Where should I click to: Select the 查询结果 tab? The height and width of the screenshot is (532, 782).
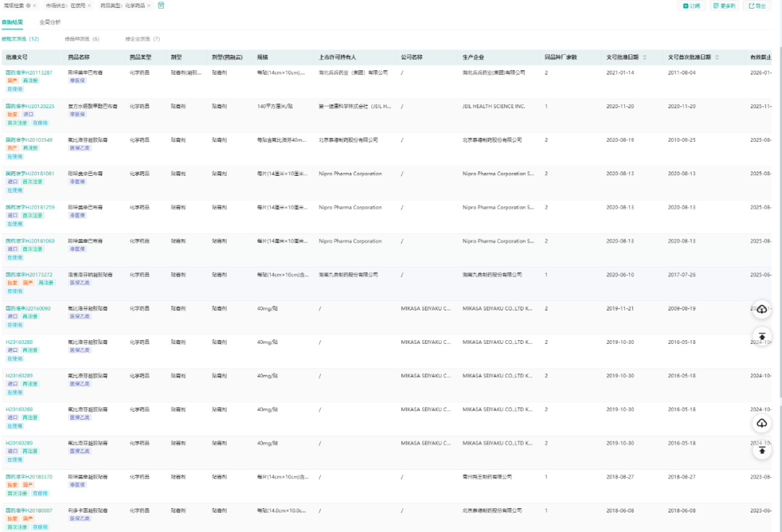12,22
